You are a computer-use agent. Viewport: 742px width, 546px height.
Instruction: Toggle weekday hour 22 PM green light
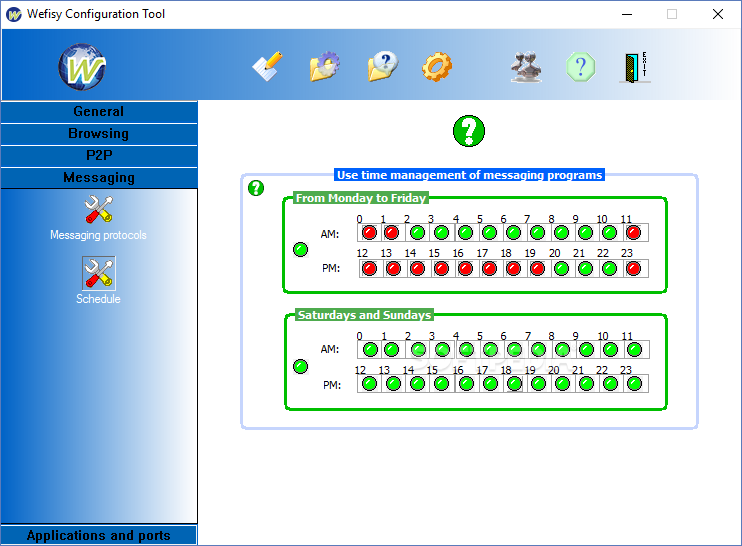(x=610, y=269)
